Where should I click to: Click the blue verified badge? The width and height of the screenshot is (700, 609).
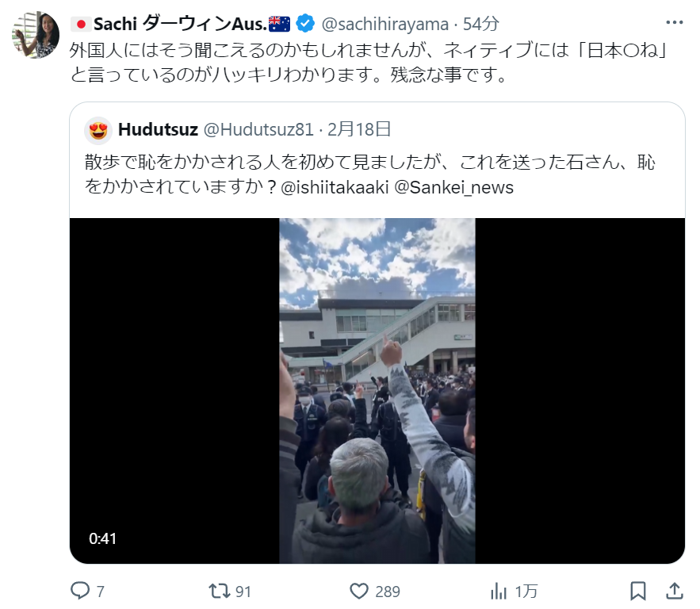[305, 23]
